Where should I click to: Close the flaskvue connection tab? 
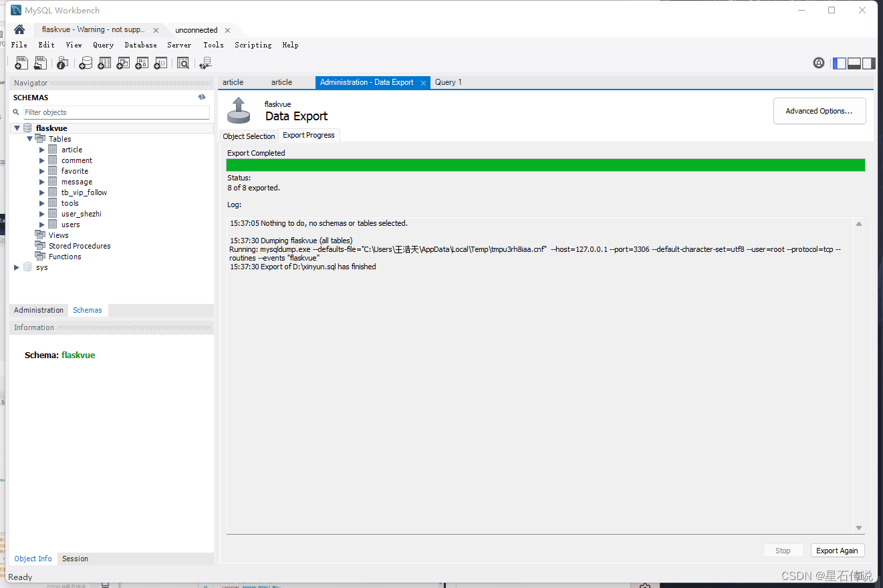click(x=156, y=30)
